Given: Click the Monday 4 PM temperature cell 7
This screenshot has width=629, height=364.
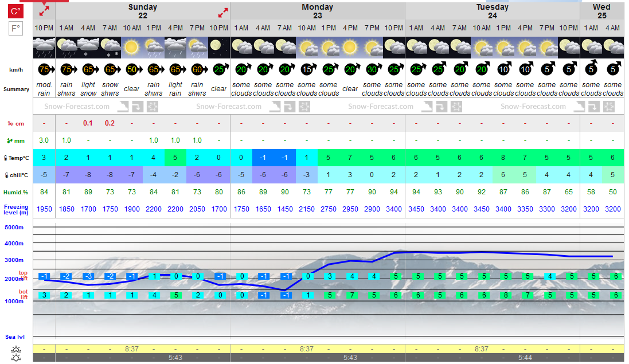Looking at the screenshot, I should tap(350, 158).
